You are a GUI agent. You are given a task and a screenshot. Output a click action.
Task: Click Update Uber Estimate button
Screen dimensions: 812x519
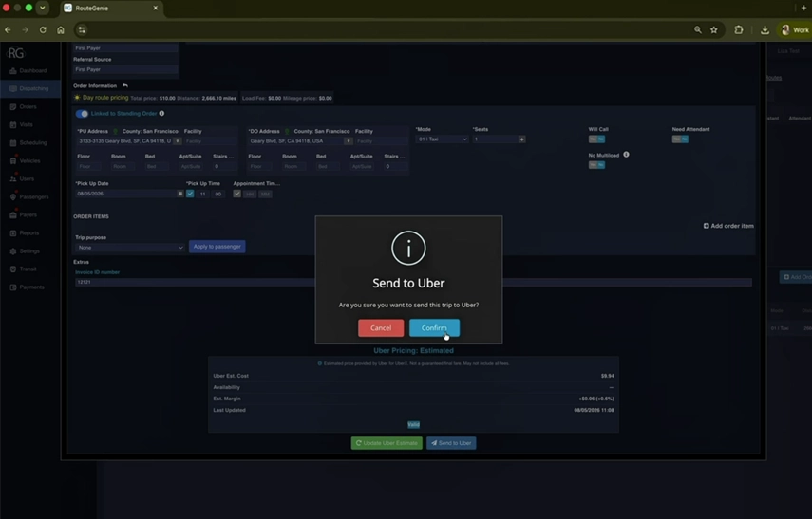387,443
